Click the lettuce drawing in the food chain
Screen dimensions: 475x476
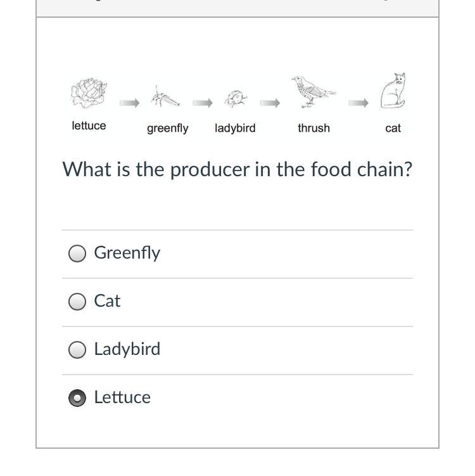click(89, 94)
